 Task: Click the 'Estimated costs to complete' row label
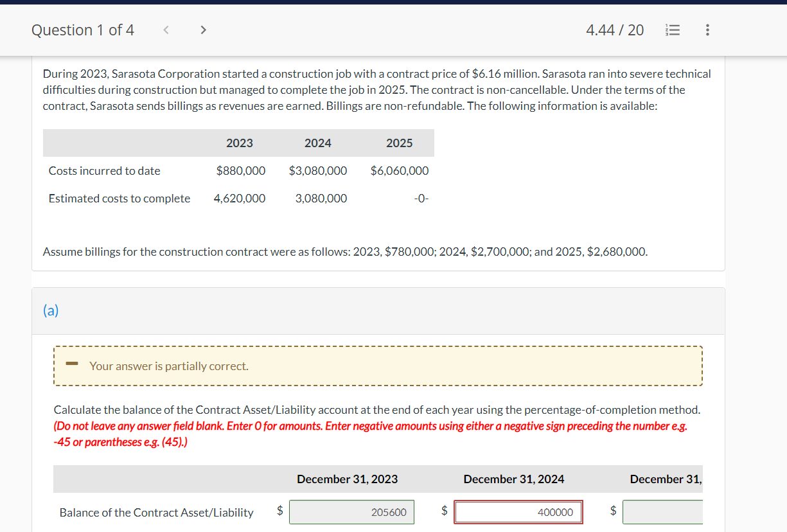click(119, 199)
